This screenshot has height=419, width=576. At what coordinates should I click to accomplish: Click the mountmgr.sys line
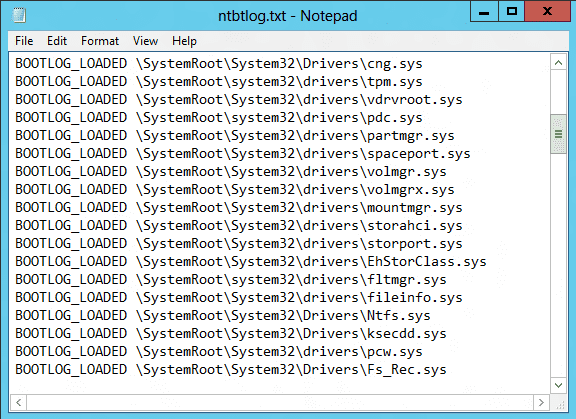[x=239, y=208]
